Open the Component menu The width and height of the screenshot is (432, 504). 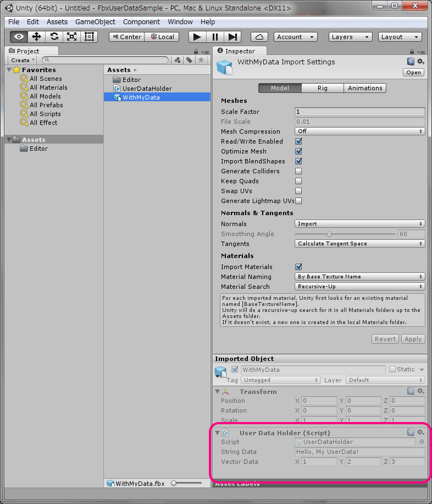[x=141, y=22]
